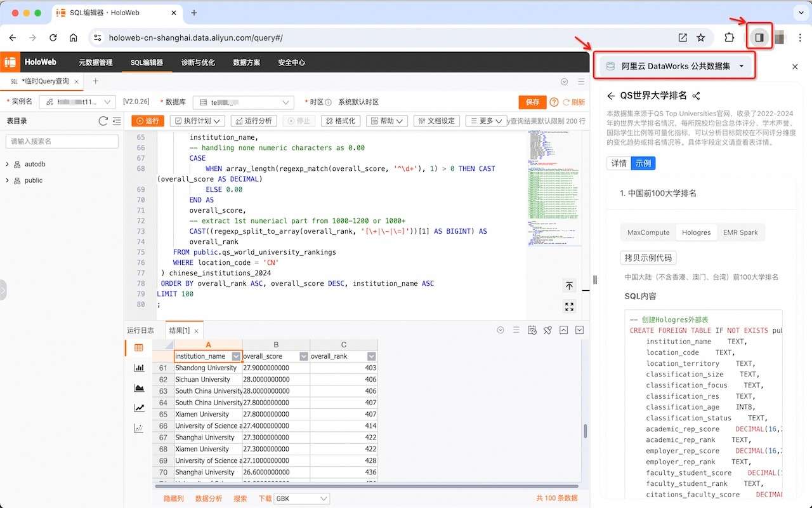This screenshot has height=508, width=812.
Task: Add a new query tab
Action: pos(96,81)
